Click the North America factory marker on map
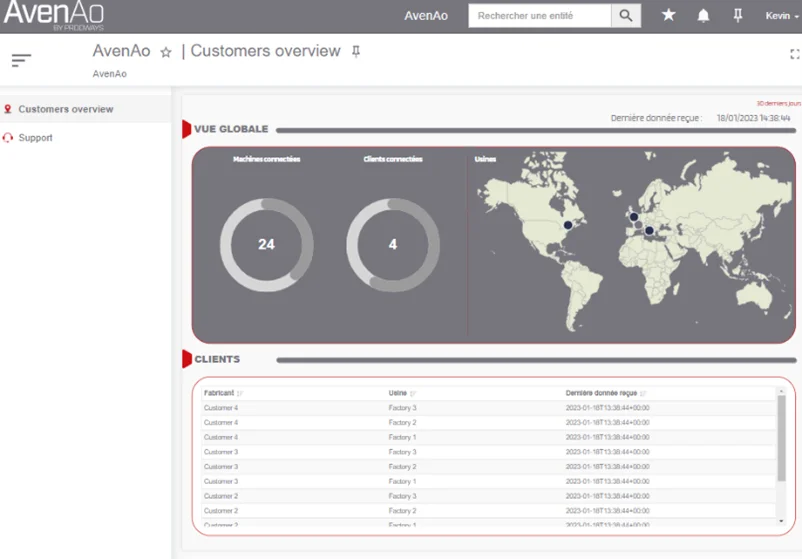Image resolution: width=802 pixels, height=559 pixels. coord(568,225)
